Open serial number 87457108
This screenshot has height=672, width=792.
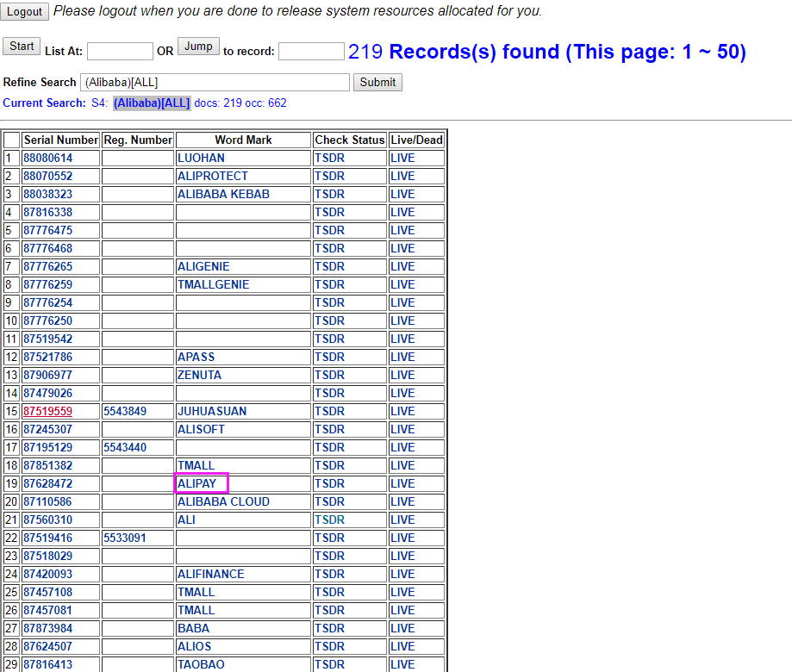(x=48, y=592)
